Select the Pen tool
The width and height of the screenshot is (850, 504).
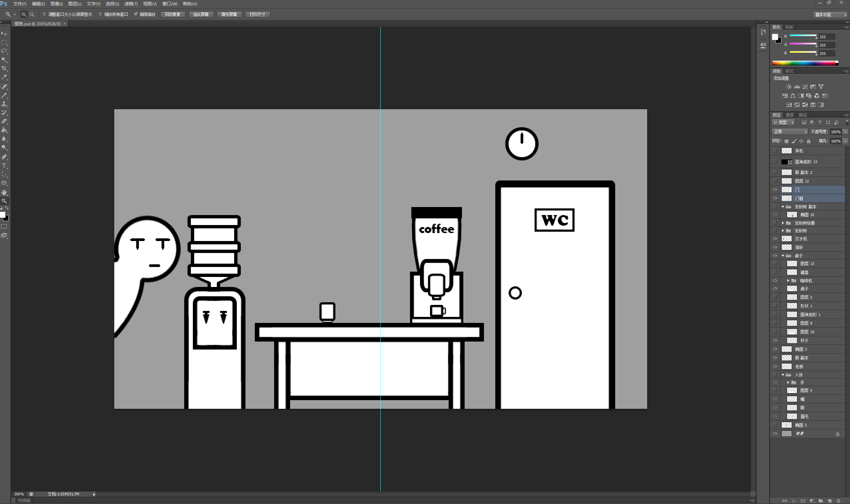pyautogui.click(x=4, y=157)
